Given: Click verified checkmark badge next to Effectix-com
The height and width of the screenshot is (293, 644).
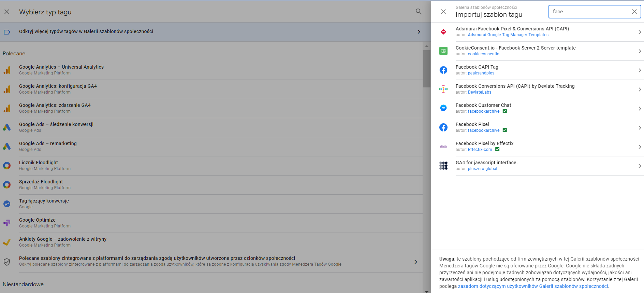Looking at the screenshot, I should 497,150.
